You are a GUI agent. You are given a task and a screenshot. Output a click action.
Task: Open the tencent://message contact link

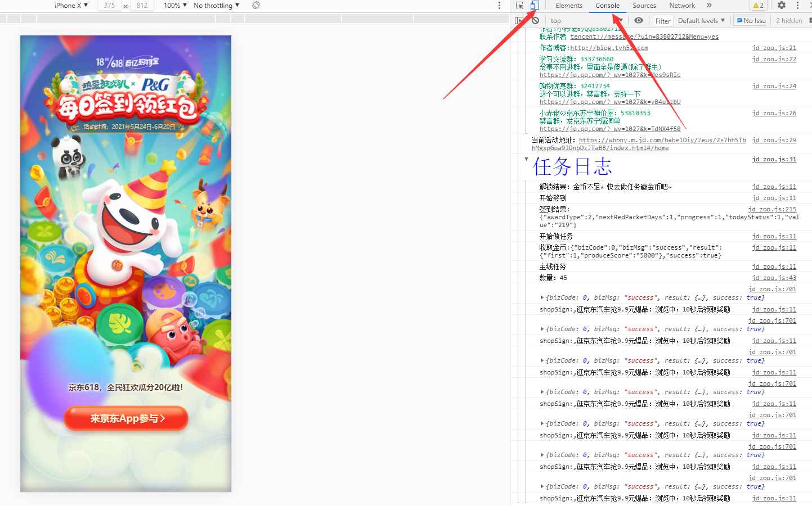644,37
